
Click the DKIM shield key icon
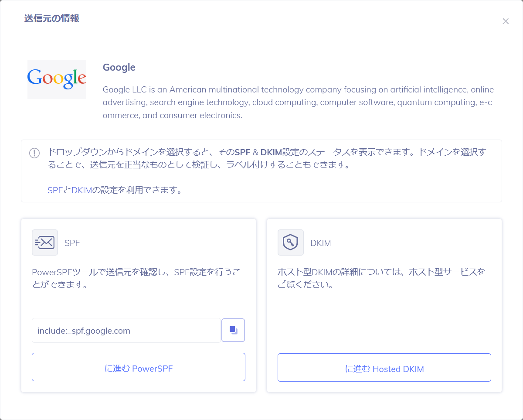click(291, 242)
